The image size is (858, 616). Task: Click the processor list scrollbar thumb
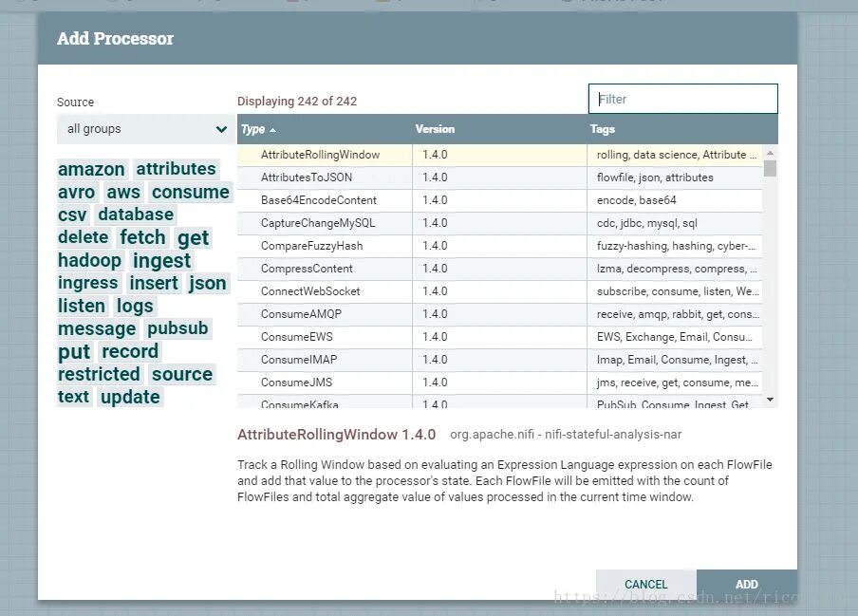770,169
